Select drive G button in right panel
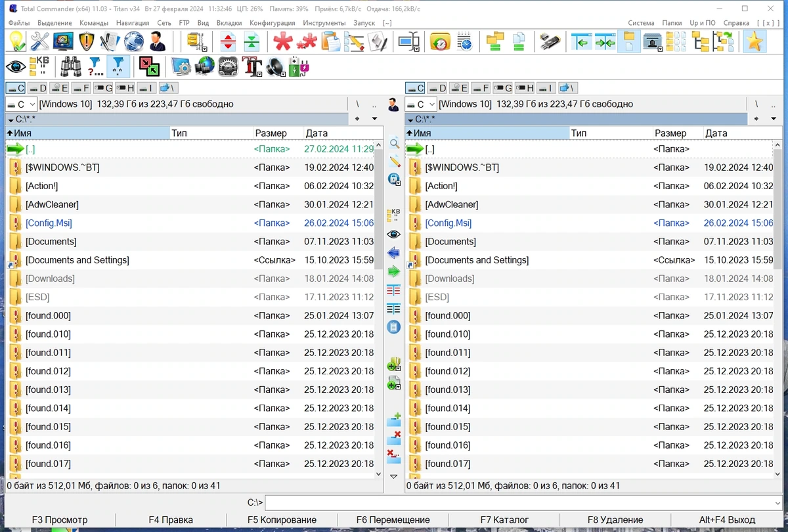The width and height of the screenshot is (788, 532). tap(504, 88)
